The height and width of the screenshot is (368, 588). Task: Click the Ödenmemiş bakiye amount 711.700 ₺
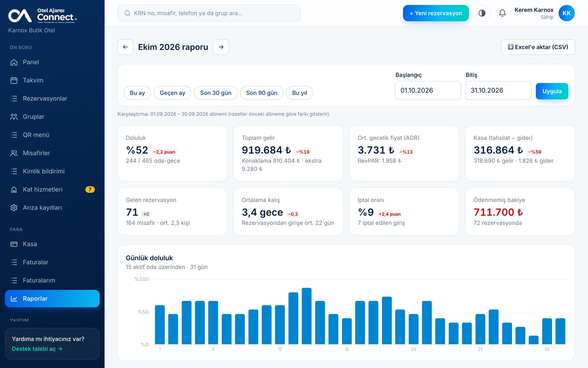point(498,212)
